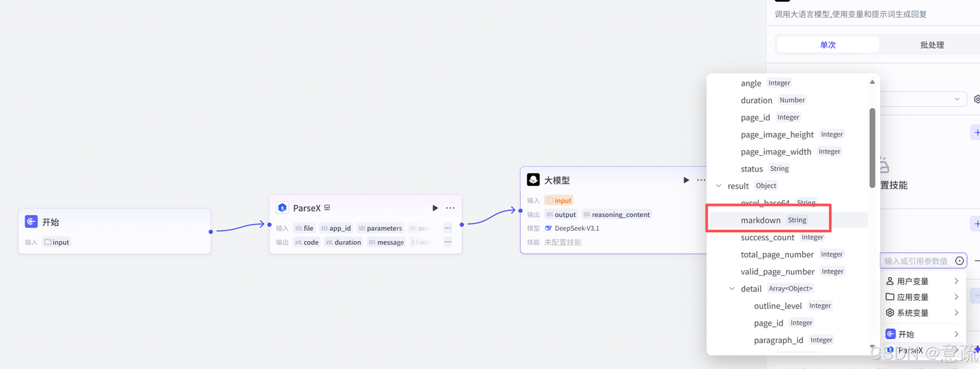
Task: Expand the 用户变量 user variables submenu
Action: [x=924, y=281]
